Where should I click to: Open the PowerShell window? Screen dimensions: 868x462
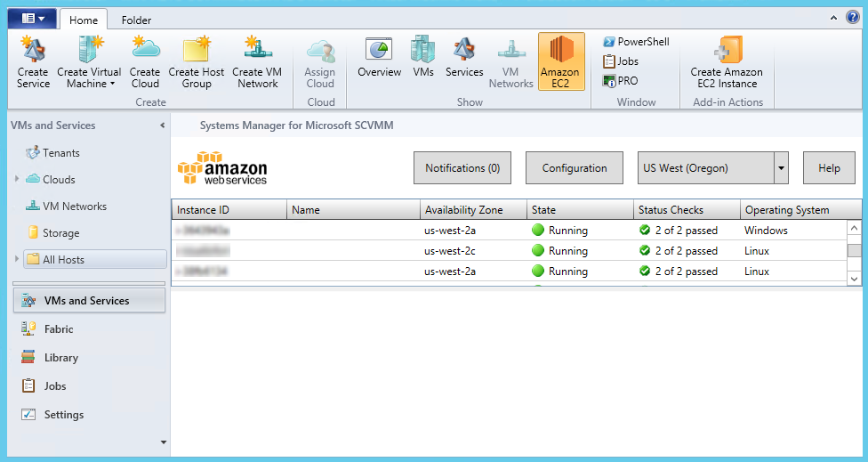pyautogui.click(x=636, y=42)
